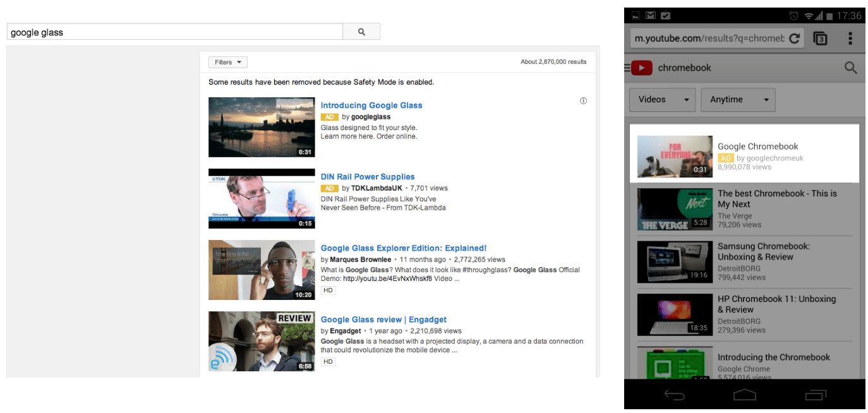Tap the Android back button
The height and width of the screenshot is (413, 868).
[x=675, y=395]
